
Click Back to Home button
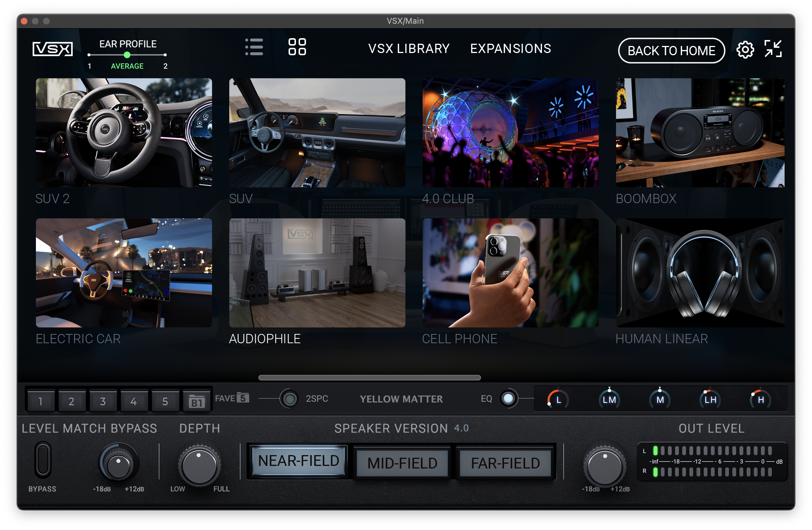(x=671, y=50)
